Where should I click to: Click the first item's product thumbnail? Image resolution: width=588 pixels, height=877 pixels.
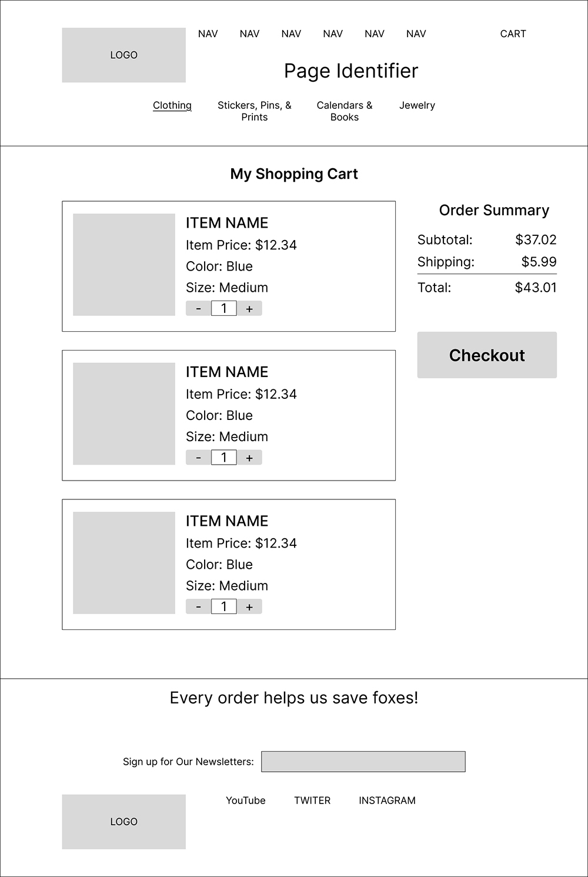pyautogui.click(x=123, y=265)
